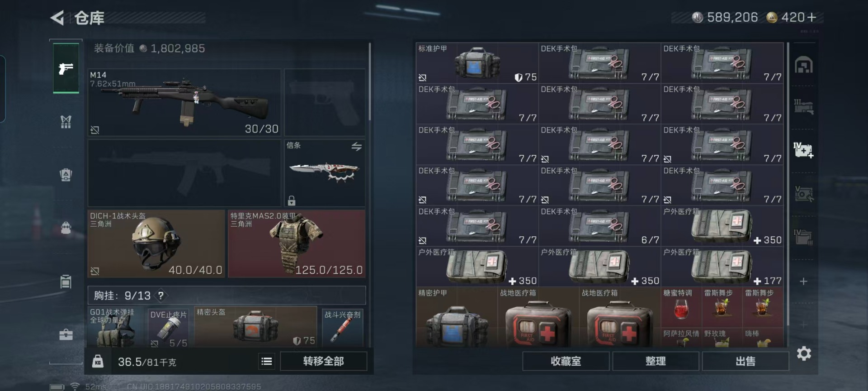This screenshot has width=868, height=391.
Task: Select the weapons pistol tab in left sidebar
Action: [x=66, y=68]
